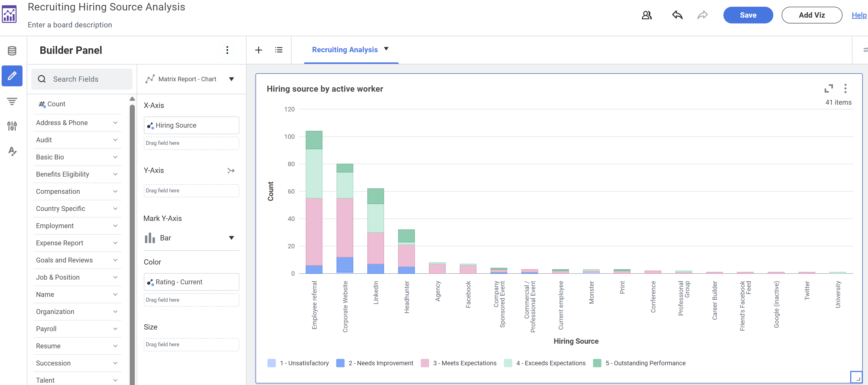868x385 pixels.
Task: Expand the Job & Position category
Action: coord(77,278)
